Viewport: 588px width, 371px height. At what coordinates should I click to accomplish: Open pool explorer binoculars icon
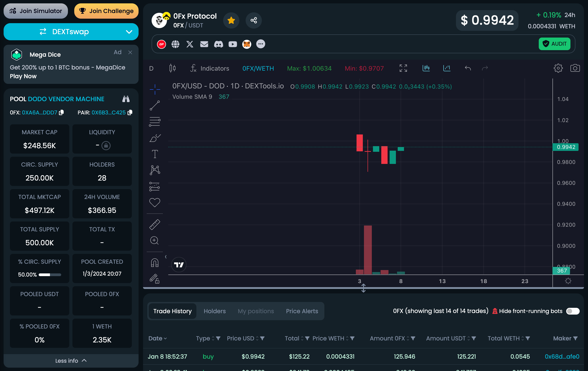pyautogui.click(x=126, y=99)
